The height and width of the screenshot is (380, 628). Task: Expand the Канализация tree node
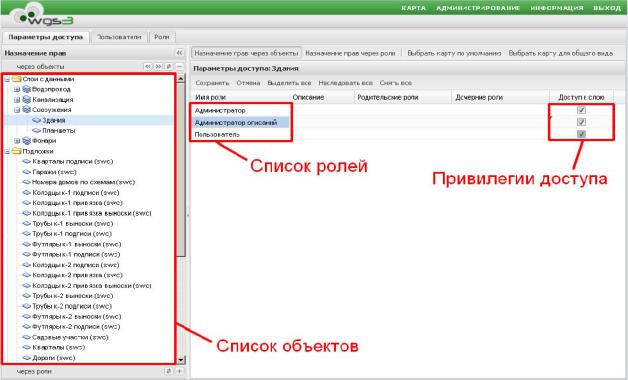pyautogui.click(x=17, y=100)
